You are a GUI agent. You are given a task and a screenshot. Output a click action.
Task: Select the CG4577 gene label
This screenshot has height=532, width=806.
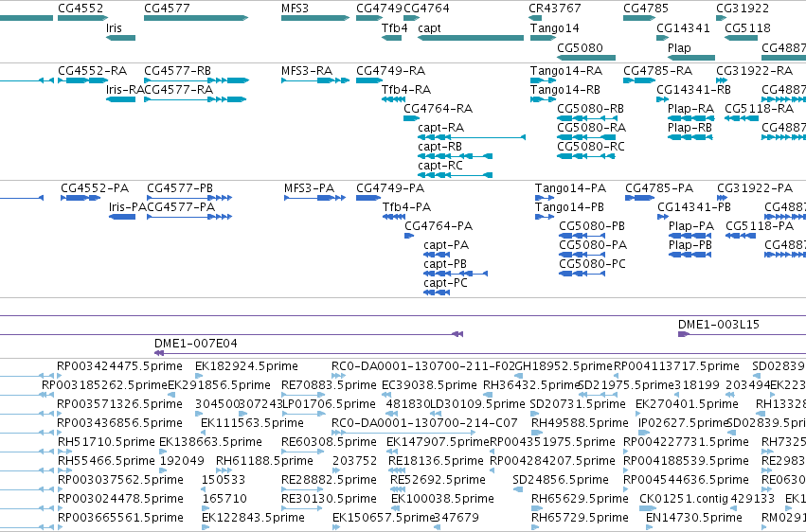pyautogui.click(x=167, y=9)
